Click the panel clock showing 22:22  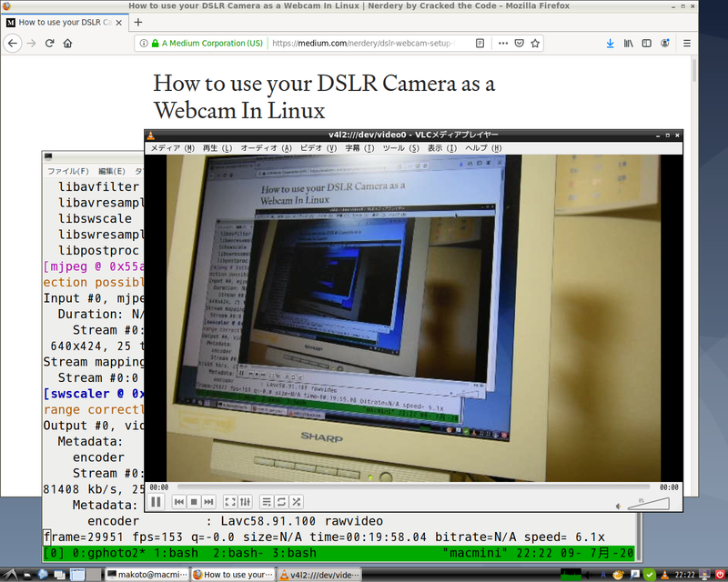(x=685, y=575)
